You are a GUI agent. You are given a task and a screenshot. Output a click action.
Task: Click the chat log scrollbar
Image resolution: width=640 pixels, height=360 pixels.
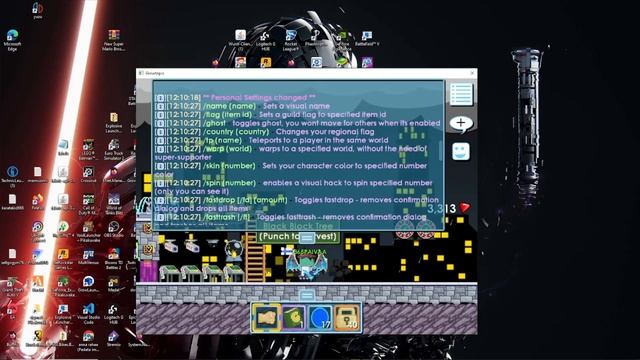coord(440,149)
